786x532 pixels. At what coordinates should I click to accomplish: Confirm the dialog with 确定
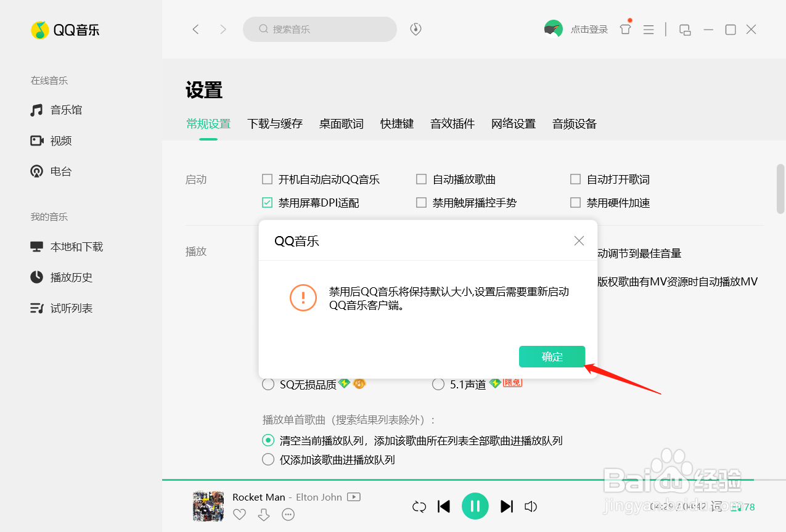551,356
